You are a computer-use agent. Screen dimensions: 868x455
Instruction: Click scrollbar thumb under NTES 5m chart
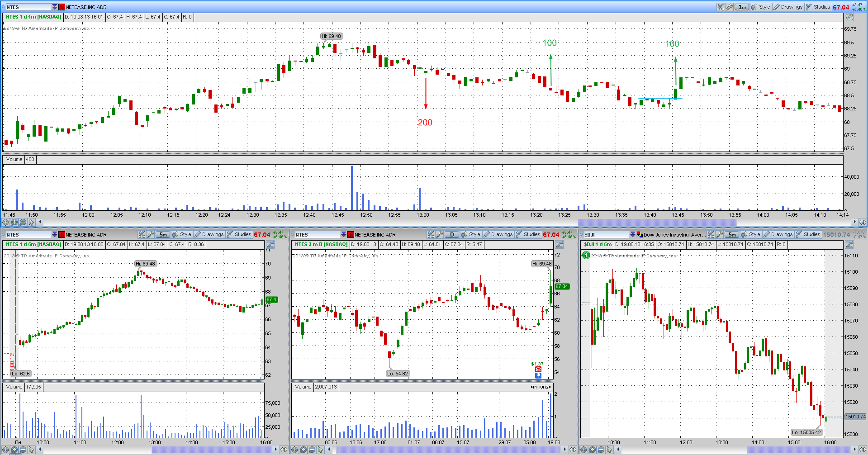click(211, 450)
